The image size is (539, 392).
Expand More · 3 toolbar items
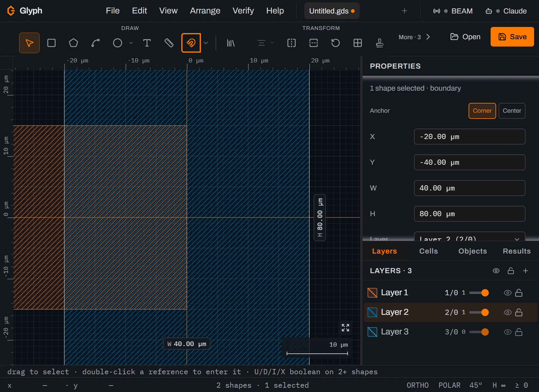click(414, 37)
